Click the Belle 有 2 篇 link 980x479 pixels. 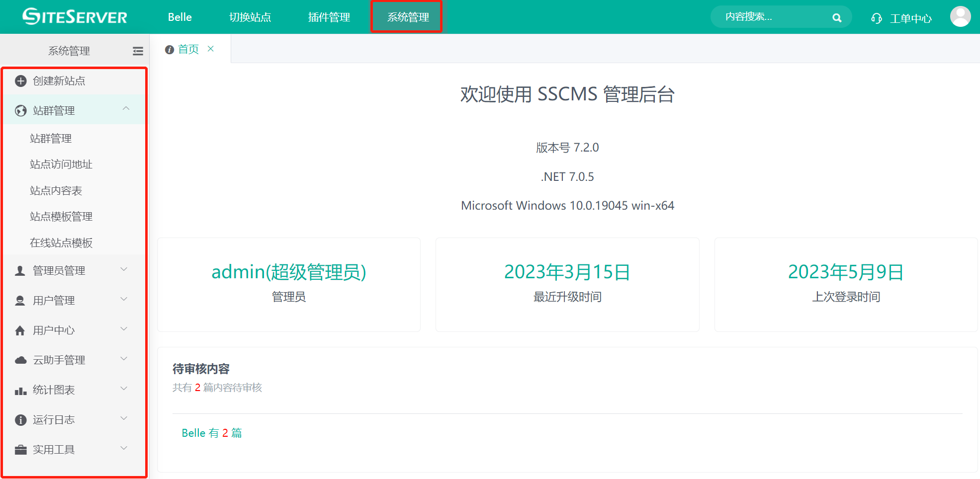(x=212, y=433)
